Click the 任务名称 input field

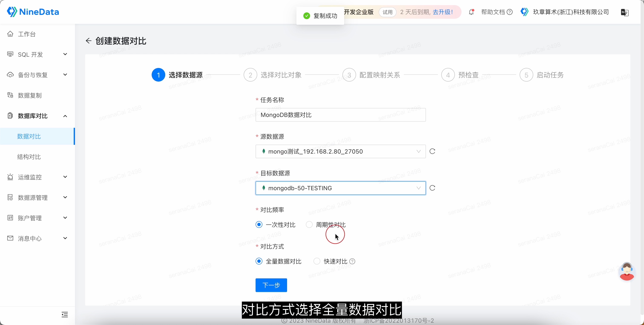click(340, 115)
